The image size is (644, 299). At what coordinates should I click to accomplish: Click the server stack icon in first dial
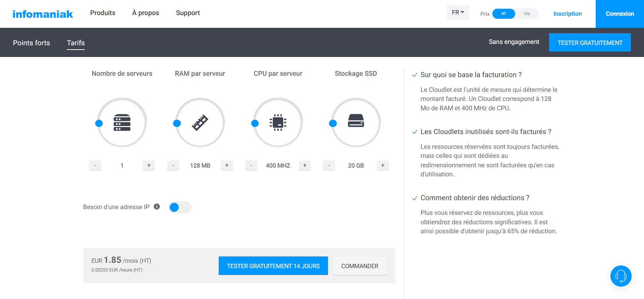122,123
